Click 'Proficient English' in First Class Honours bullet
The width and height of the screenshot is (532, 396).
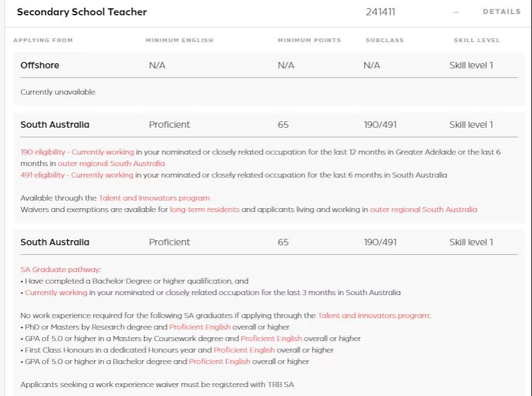(x=244, y=350)
